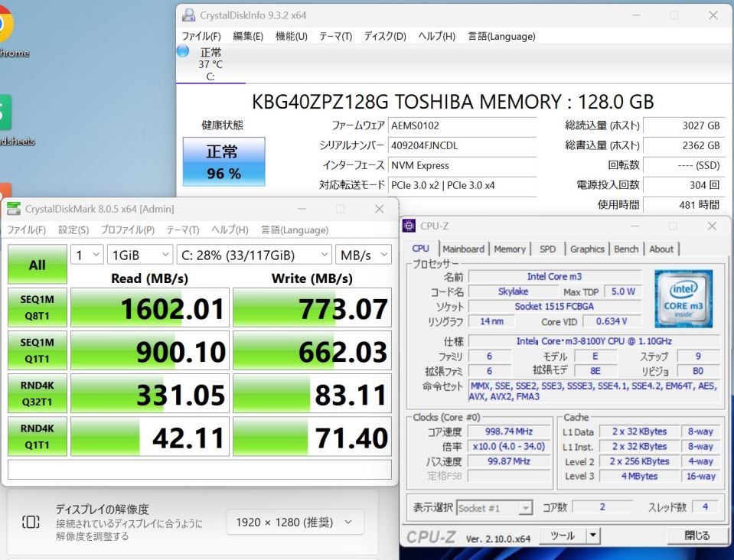This screenshot has height=560, width=734.
Task: Select the CPU tab in CPU-Z
Action: point(420,249)
